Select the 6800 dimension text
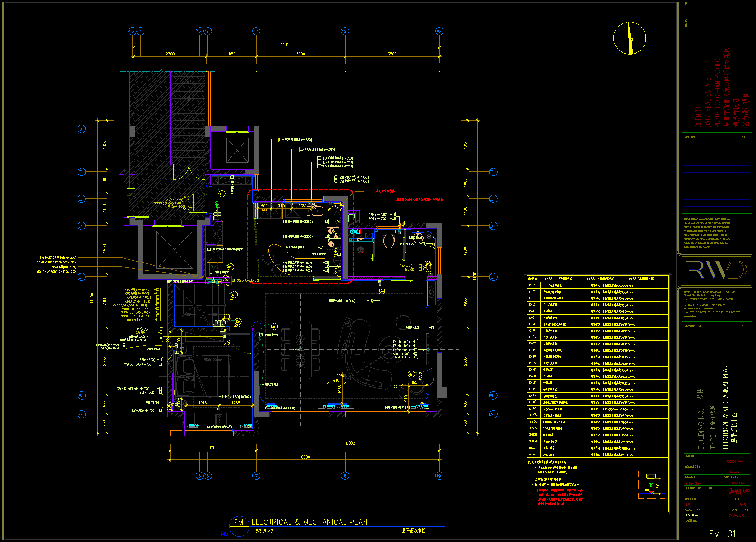 (350, 443)
